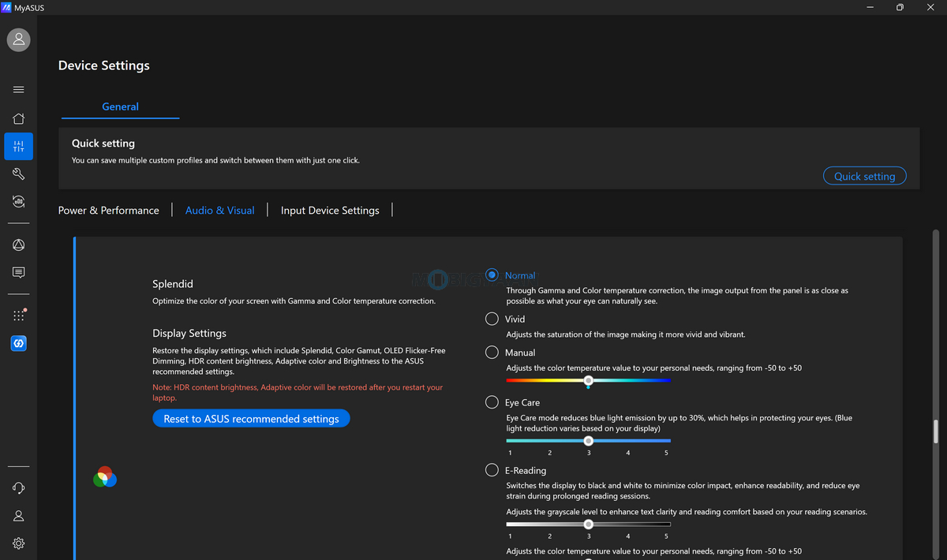The width and height of the screenshot is (947, 560).
Task: Select the Normal Splendid mode
Action: (x=492, y=275)
